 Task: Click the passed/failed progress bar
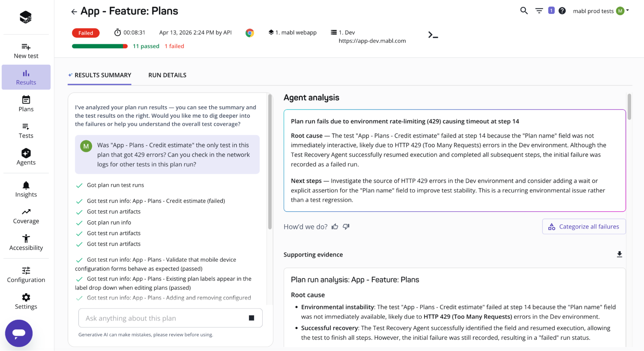click(100, 46)
